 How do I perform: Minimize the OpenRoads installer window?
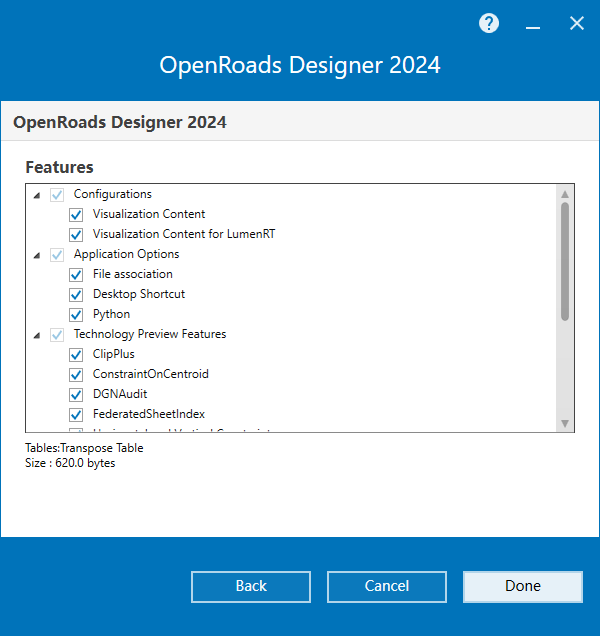(x=533, y=28)
